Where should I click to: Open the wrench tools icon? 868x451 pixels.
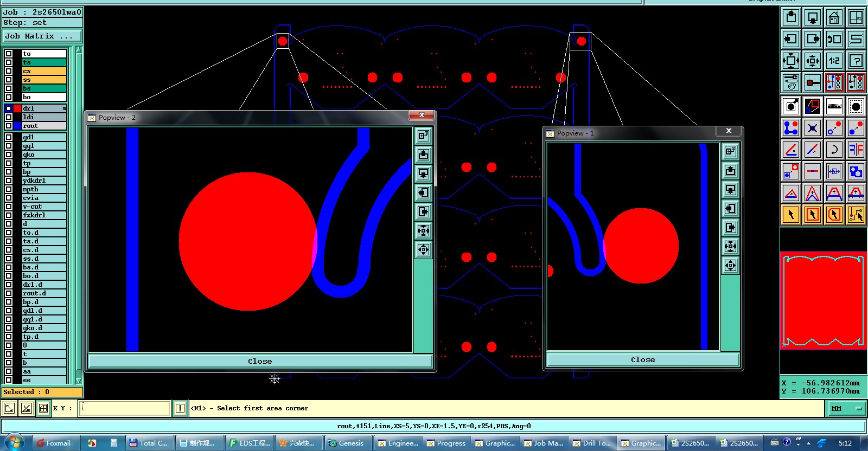tap(791, 82)
